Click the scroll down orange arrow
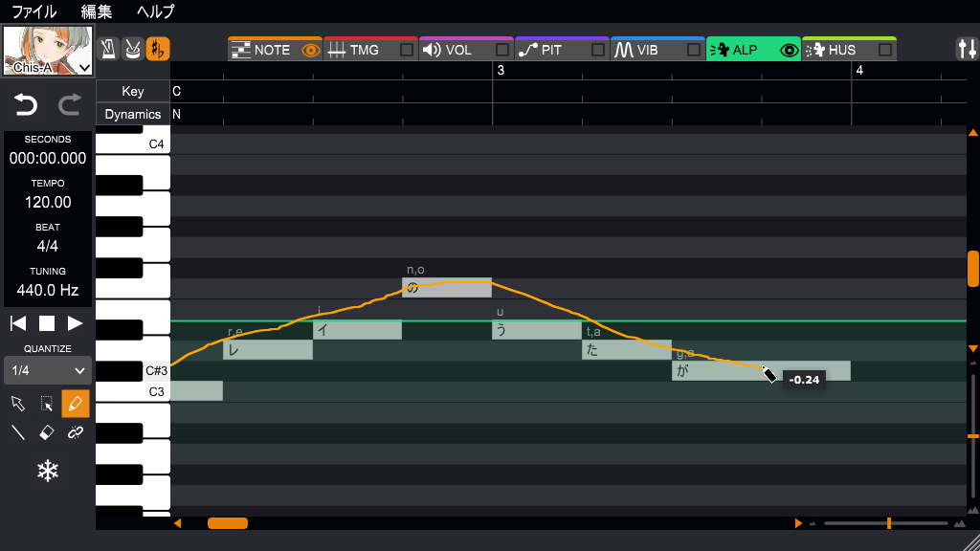The width and height of the screenshot is (980, 551). (x=973, y=348)
